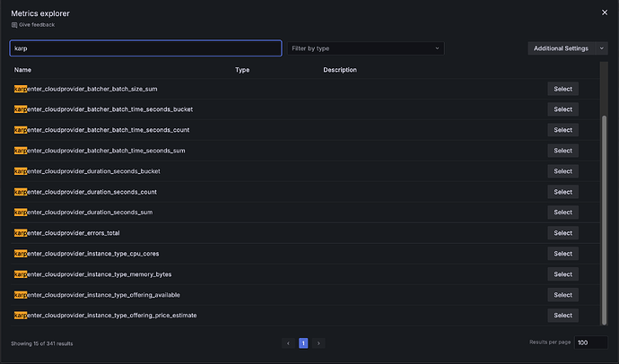The image size is (619, 364).
Task: Go to previous results page arrow
Action: coord(288,343)
